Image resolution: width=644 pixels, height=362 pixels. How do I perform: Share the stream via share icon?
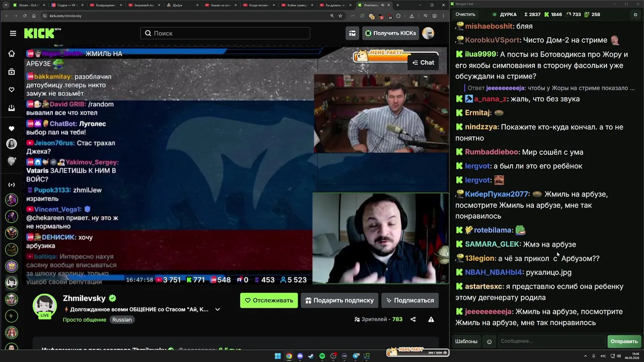pos(413,319)
